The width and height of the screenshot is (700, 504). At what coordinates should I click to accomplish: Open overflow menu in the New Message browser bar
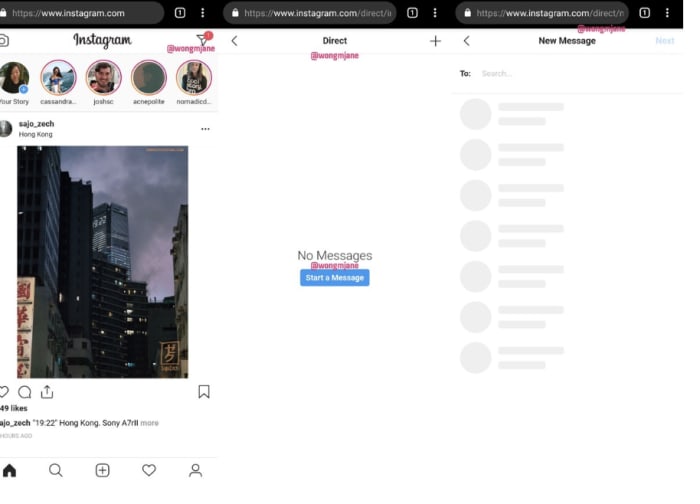point(667,13)
